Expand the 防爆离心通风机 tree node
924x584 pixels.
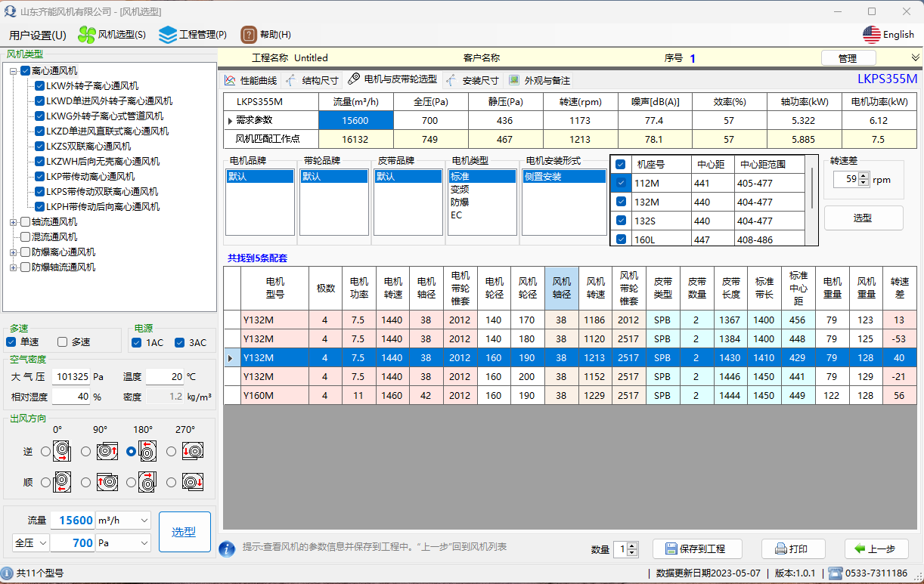pos(14,252)
